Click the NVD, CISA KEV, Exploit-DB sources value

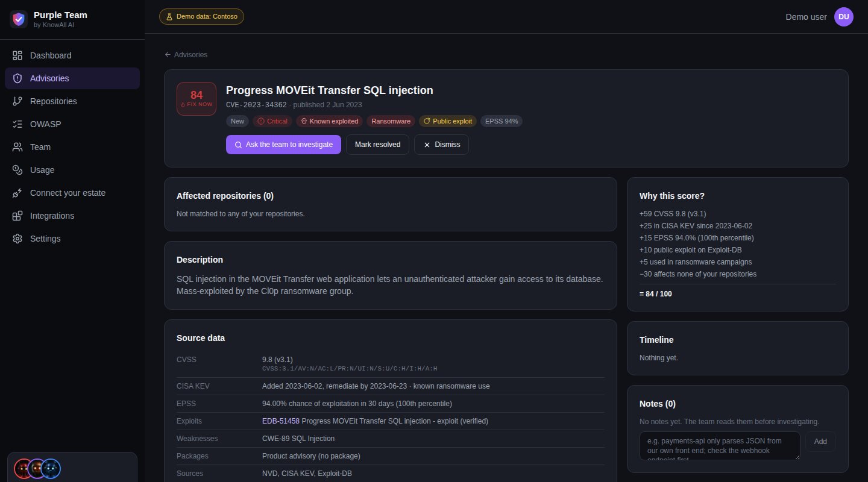click(307, 474)
